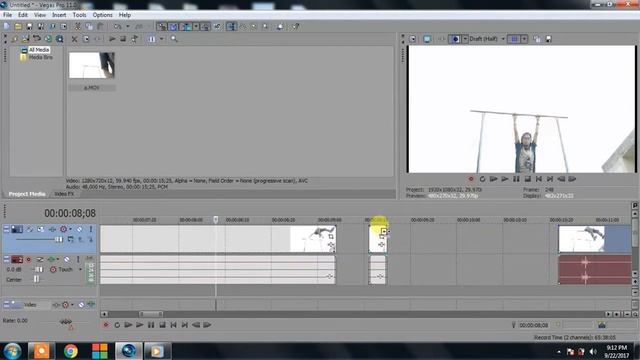Cut selection with the scissors icon
This screenshot has width=640, height=360.
78,27
